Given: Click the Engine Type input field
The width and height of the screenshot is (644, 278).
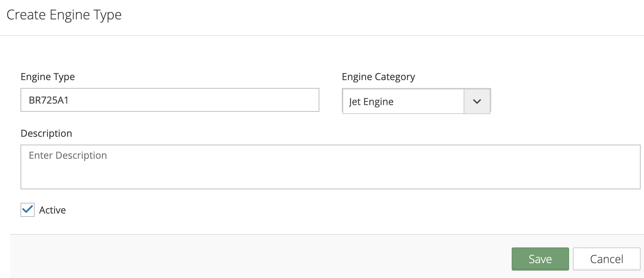Looking at the screenshot, I should coord(170,100).
